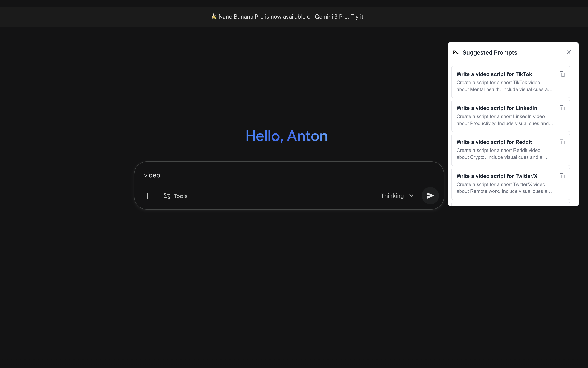
Task: Follow the Nano Banana Pro announcement banner
Action: [287, 17]
